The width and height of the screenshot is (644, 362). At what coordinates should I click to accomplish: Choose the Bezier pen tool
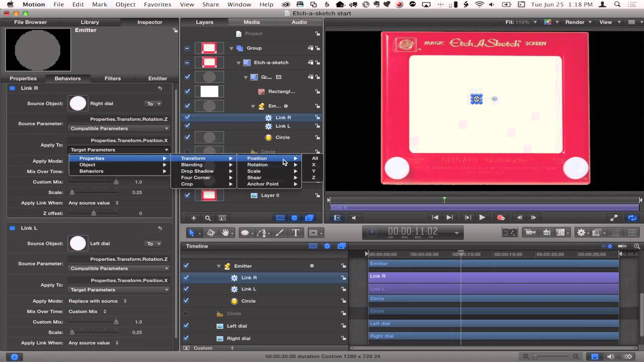click(x=262, y=233)
